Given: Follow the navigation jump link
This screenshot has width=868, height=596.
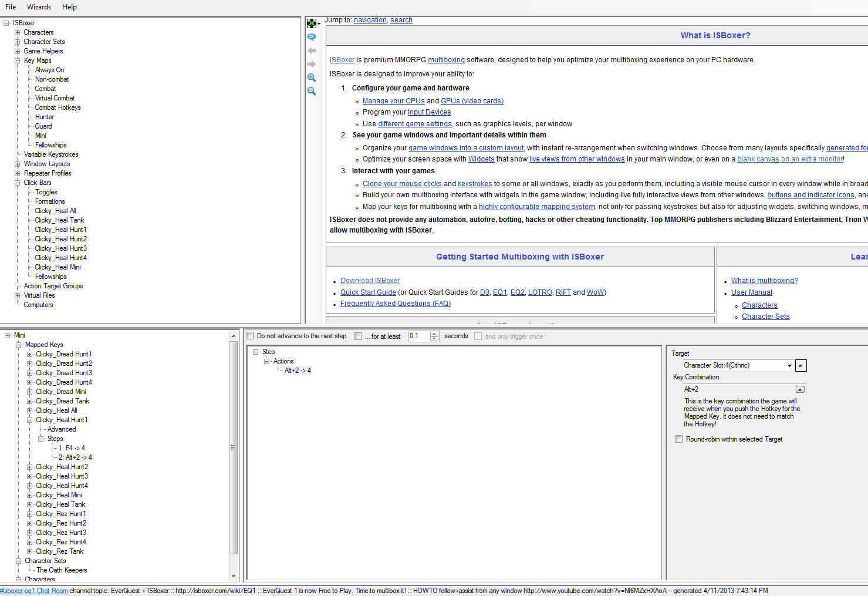Looking at the screenshot, I should 370,20.
